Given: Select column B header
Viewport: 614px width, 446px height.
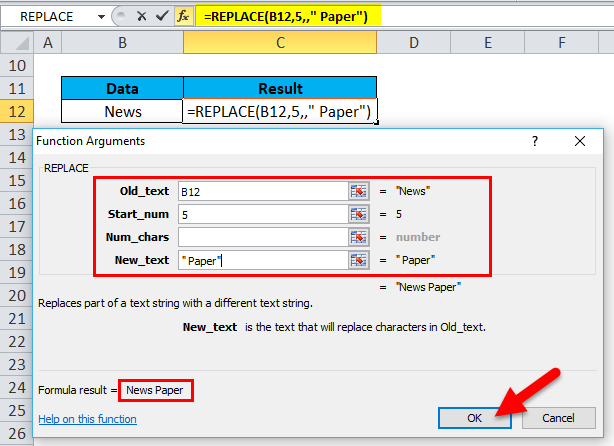Looking at the screenshot, I should point(123,42).
